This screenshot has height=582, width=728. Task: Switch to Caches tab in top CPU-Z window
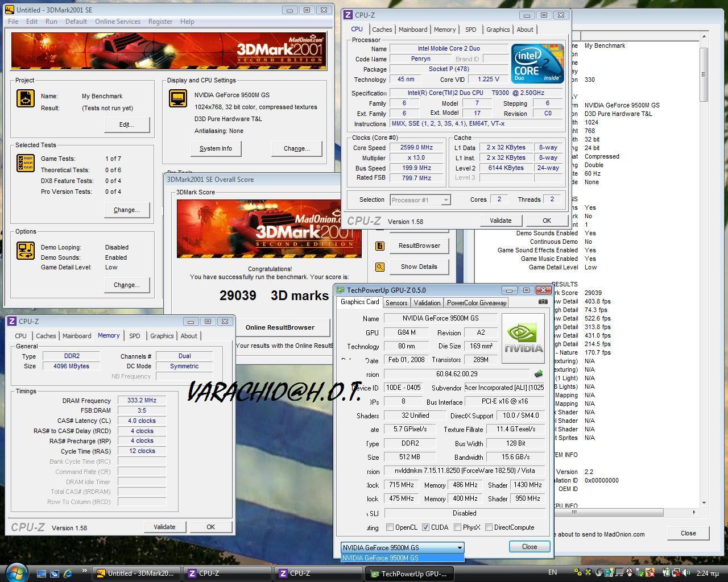(382, 30)
